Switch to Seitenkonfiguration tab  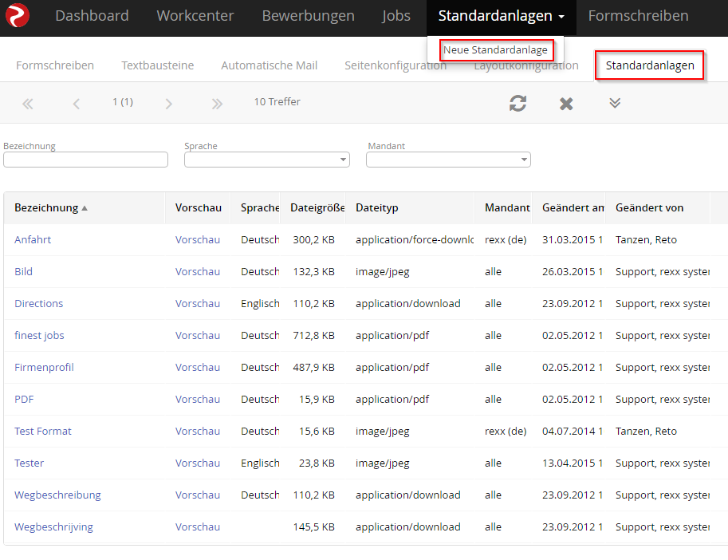395,65
